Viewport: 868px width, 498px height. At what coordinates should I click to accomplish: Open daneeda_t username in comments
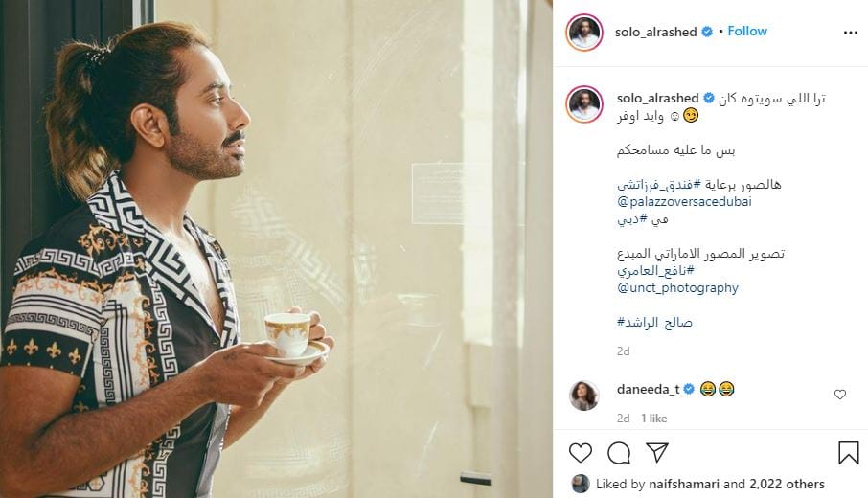pyautogui.click(x=649, y=389)
